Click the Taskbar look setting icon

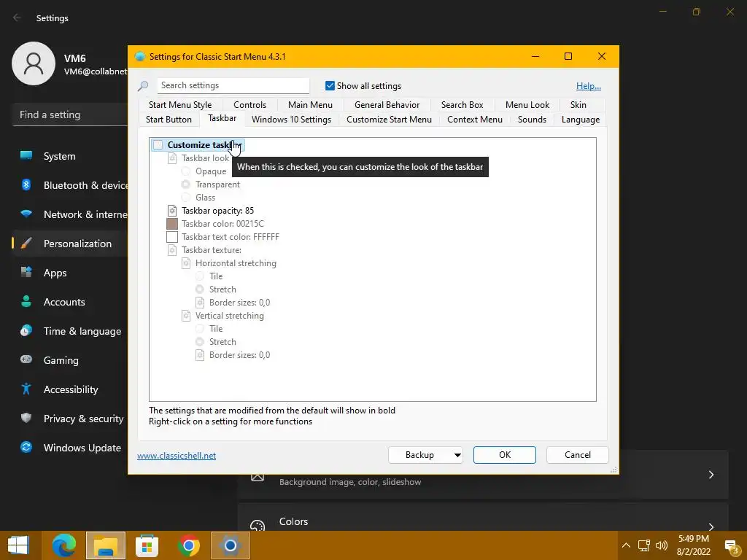[x=172, y=158]
